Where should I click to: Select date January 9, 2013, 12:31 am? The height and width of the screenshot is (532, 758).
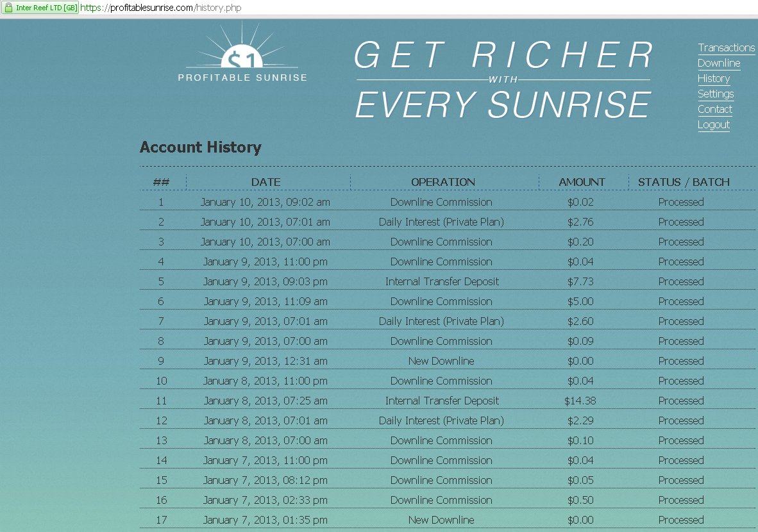(265, 361)
